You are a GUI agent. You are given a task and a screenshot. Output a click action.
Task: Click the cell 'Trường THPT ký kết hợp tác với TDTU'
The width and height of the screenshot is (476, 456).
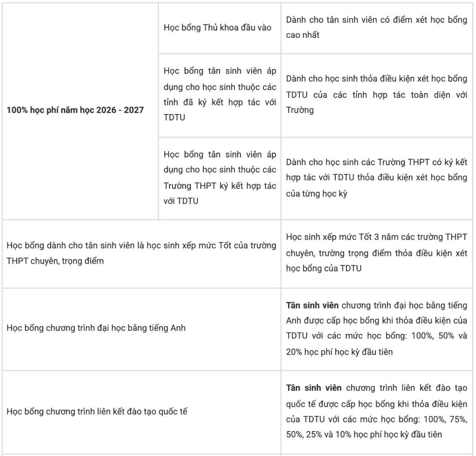coord(219,179)
